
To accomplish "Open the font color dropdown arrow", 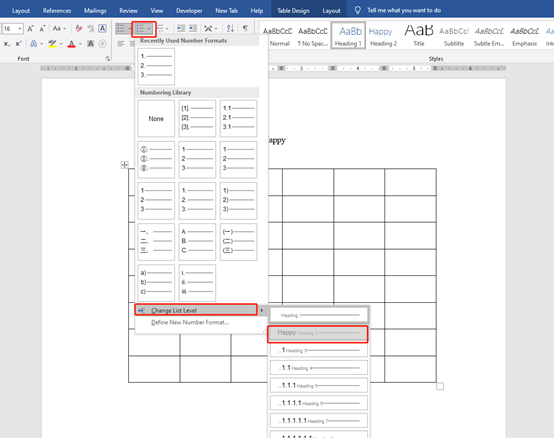I will click(80, 44).
